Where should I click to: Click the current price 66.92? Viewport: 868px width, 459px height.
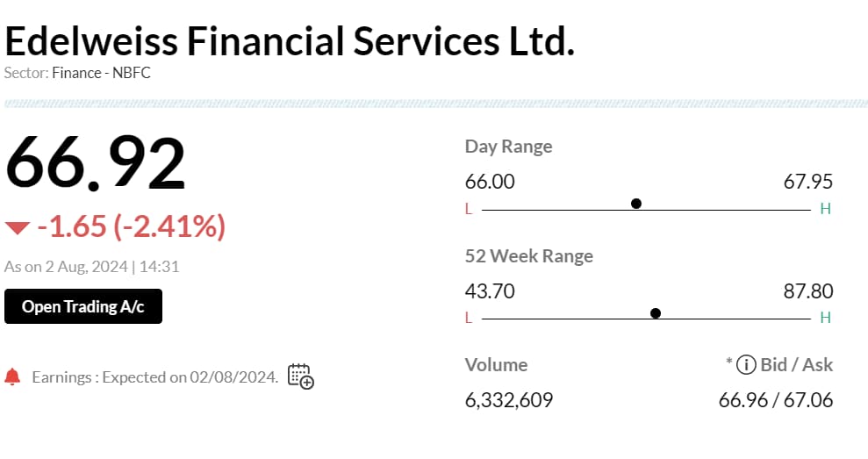click(95, 163)
